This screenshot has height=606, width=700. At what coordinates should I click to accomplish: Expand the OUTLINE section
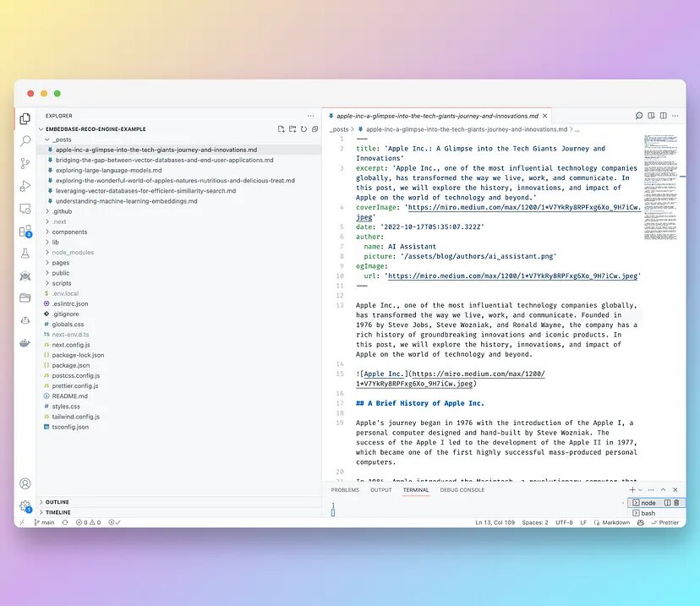pyautogui.click(x=178, y=502)
